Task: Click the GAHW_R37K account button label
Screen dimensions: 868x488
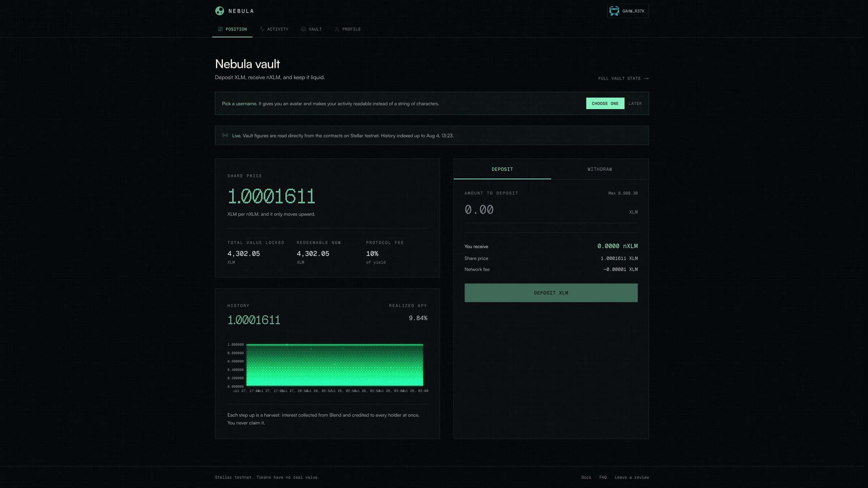Action: coord(633,11)
